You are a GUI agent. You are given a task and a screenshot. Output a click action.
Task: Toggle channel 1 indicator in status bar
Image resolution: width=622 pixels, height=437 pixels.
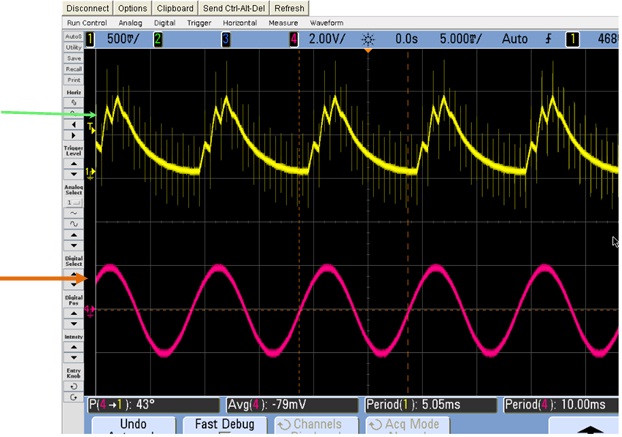pyautogui.click(x=90, y=39)
